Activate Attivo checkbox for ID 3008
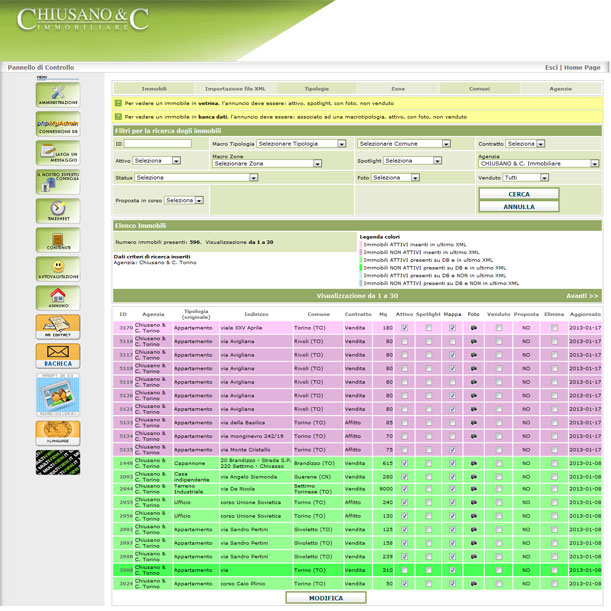This screenshot has height=611, width=611. [404, 570]
